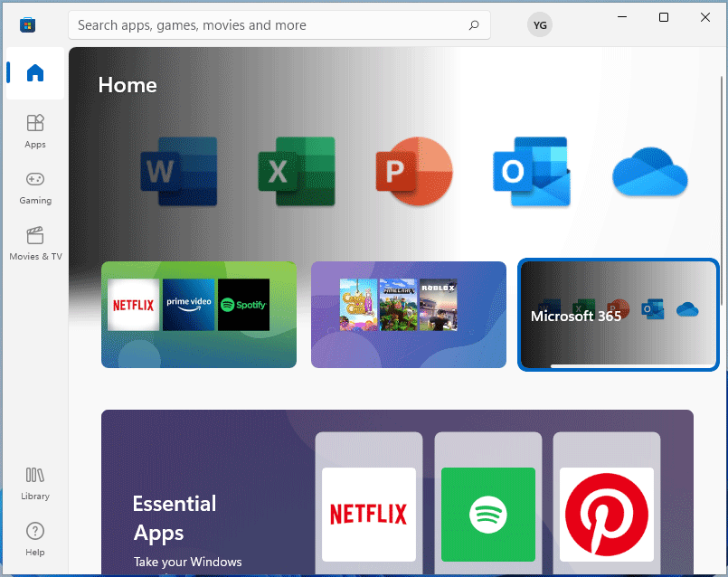Click the Word icon in hero banner
The width and height of the screenshot is (728, 577).
(179, 171)
